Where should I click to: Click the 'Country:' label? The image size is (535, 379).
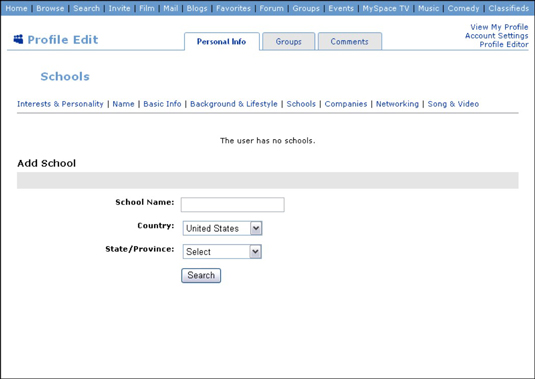coord(156,225)
